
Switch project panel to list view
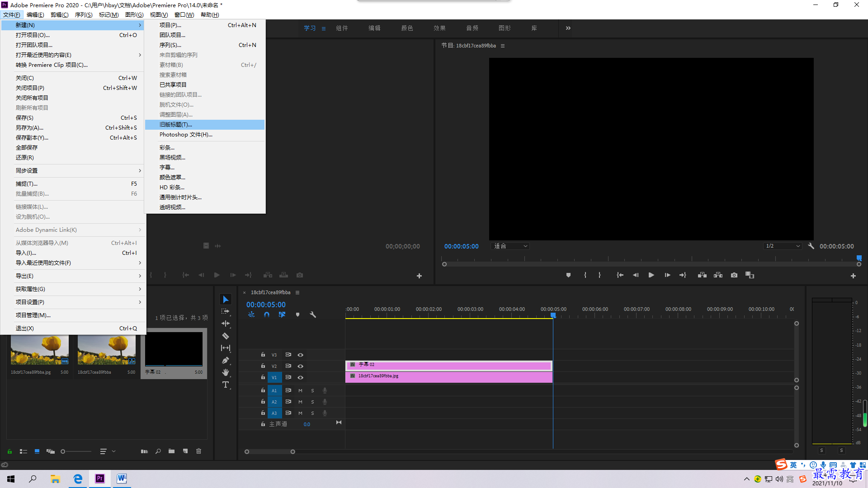pos(24,451)
